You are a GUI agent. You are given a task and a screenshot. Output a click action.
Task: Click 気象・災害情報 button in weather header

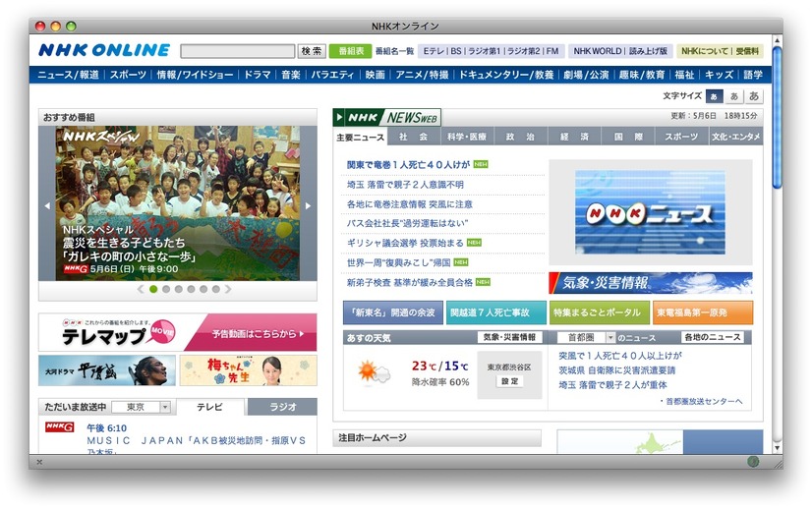tap(509, 337)
